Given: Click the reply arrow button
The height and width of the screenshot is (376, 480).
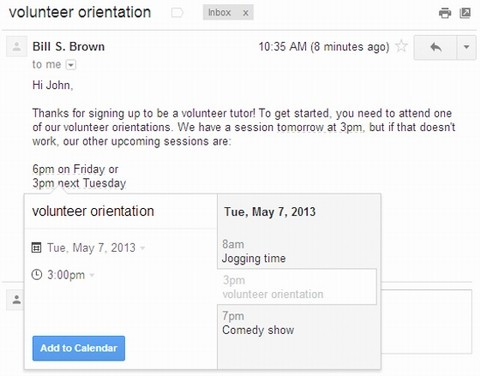Looking at the screenshot, I should [435, 47].
